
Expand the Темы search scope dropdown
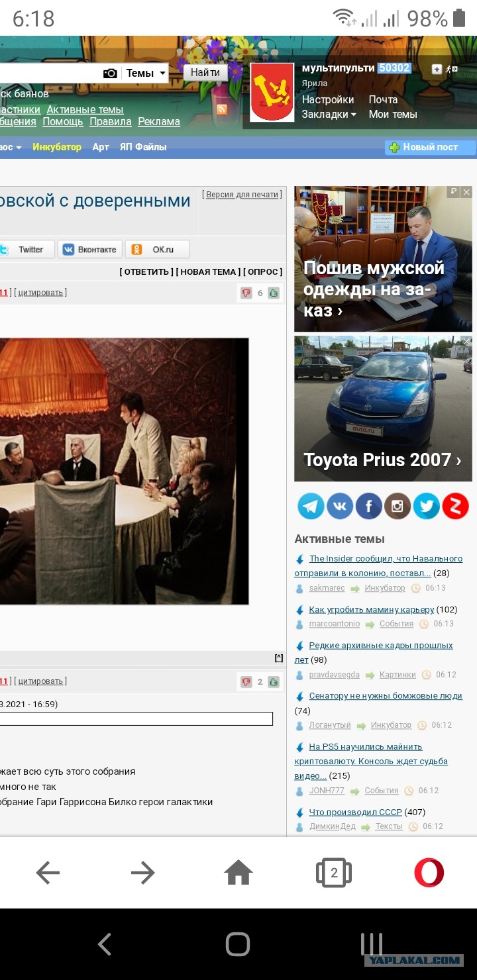[x=145, y=73]
